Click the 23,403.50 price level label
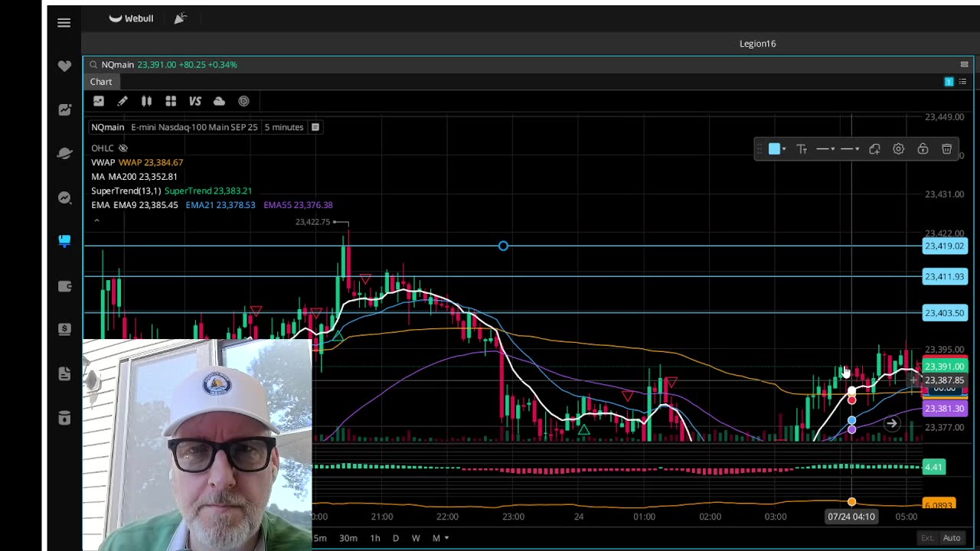 (945, 313)
